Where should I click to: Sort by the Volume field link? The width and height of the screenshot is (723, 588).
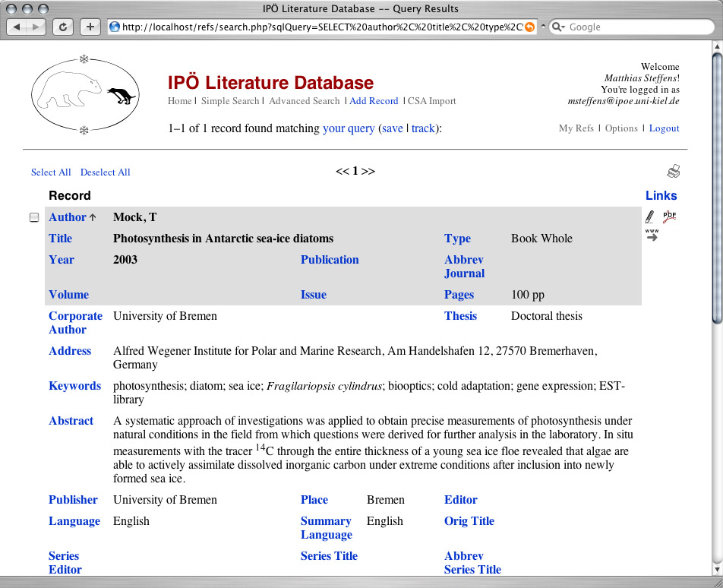pos(68,295)
